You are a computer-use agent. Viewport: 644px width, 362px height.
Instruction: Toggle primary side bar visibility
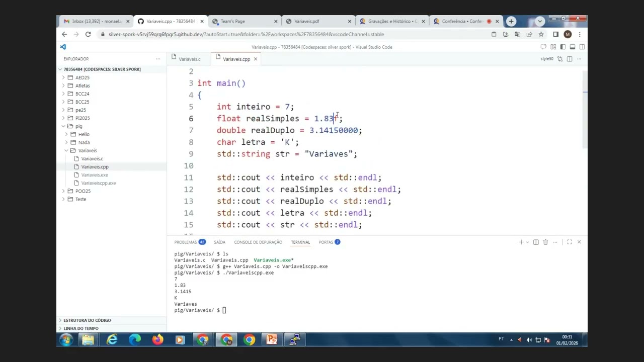coord(563,47)
